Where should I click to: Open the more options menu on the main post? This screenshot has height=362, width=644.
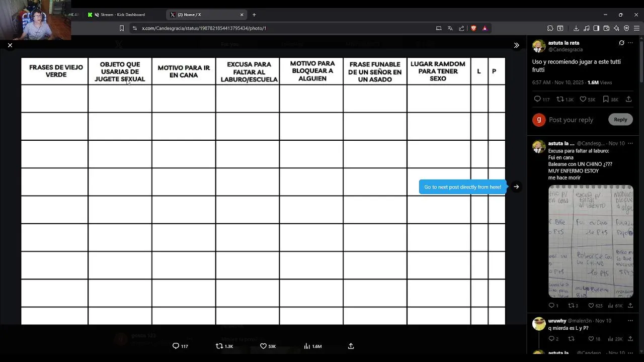point(630,43)
